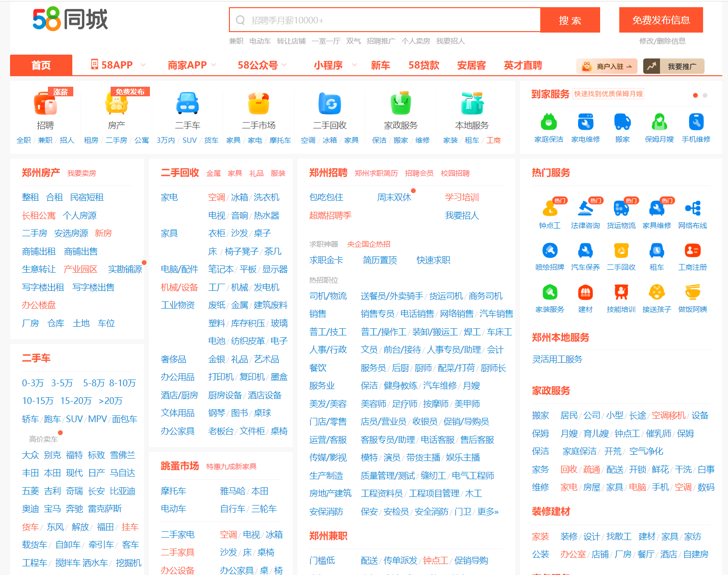The width and height of the screenshot is (728, 575).
Task: Open the 做饭阿姨 service icon
Action: pyautogui.click(x=693, y=292)
